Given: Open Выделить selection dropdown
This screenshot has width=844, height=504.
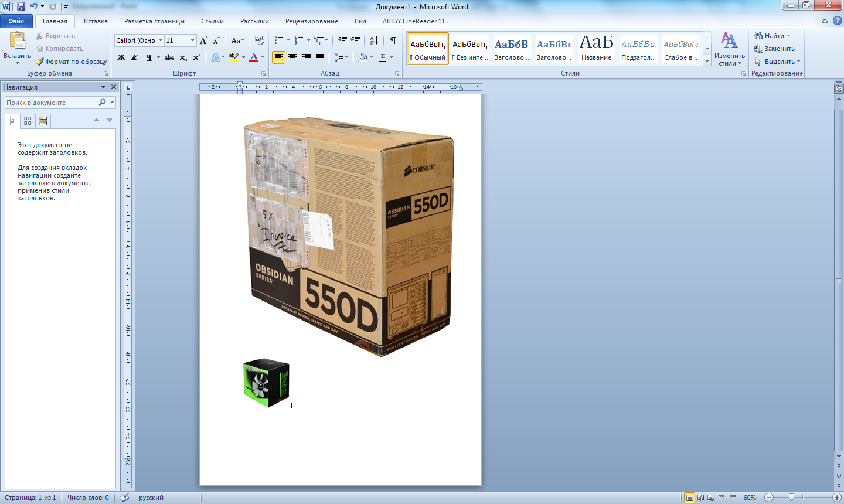Looking at the screenshot, I should point(778,62).
